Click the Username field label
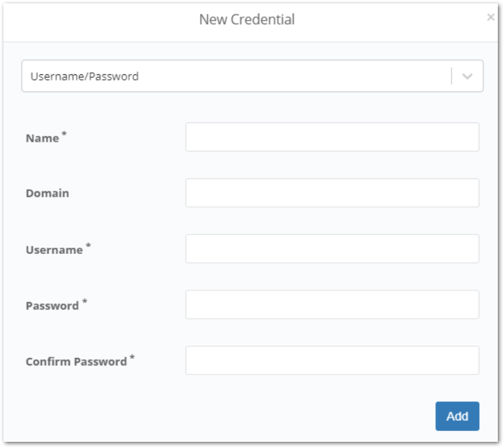Screen dimensions: 504x448 click(x=54, y=250)
